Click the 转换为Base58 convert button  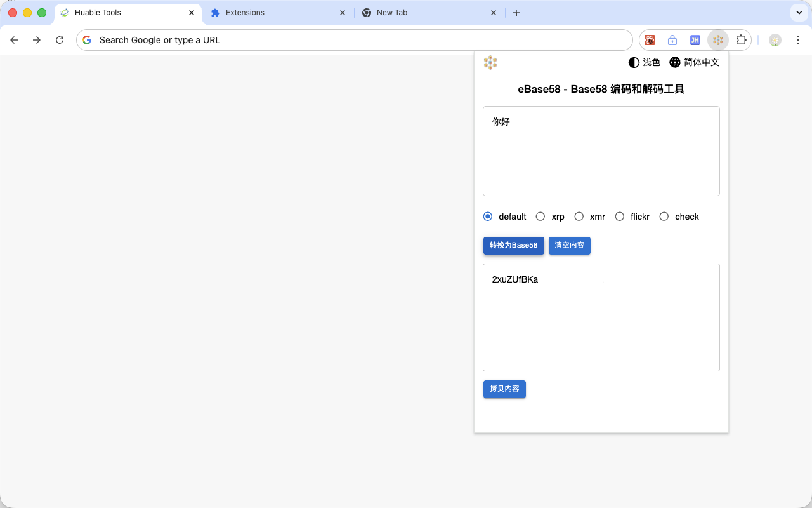click(514, 246)
